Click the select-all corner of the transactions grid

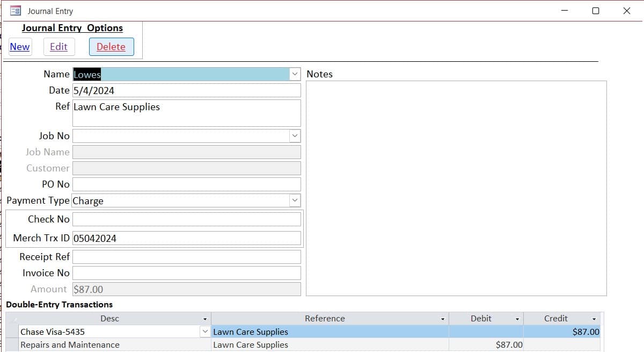click(x=12, y=319)
